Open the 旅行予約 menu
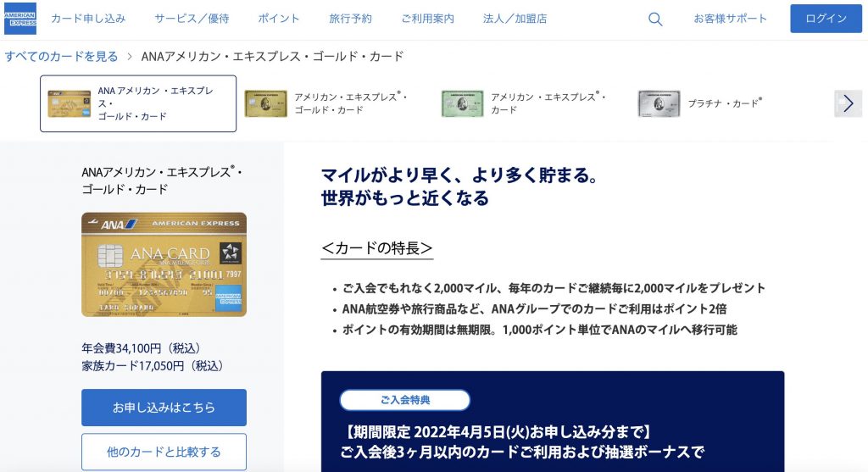 350,19
